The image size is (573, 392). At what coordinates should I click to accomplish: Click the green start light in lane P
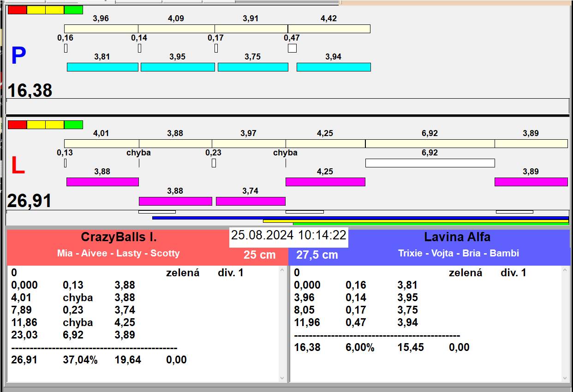[x=73, y=10]
